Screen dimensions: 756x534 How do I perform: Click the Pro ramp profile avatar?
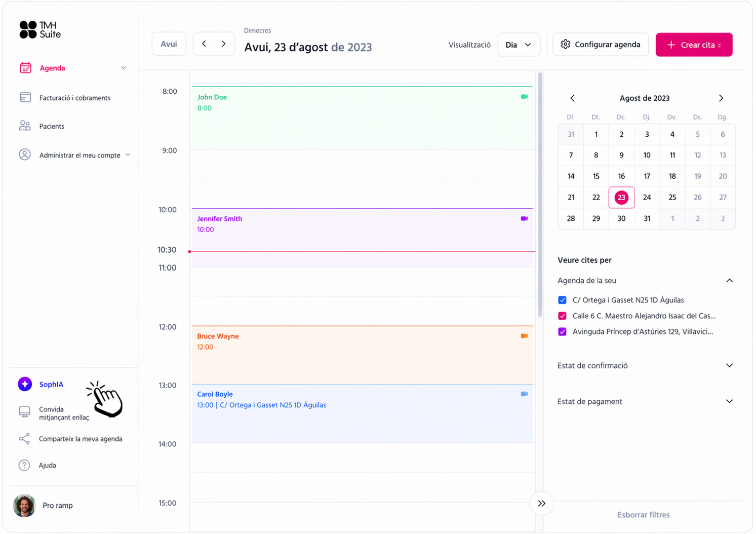coord(24,506)
